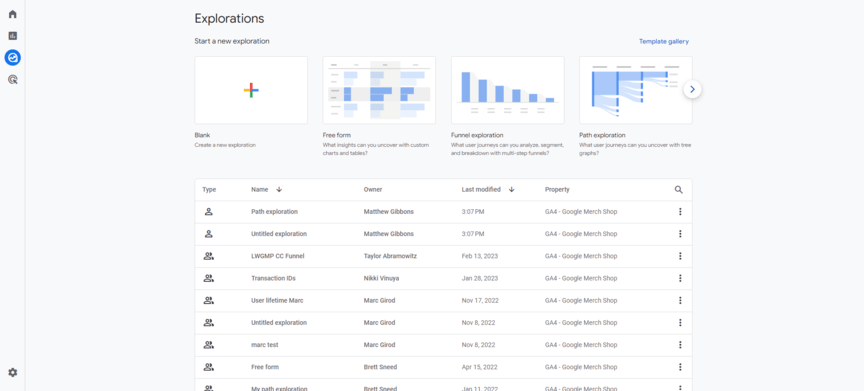Click the Property column header
864x391 pixels.
tap(558, 189)
